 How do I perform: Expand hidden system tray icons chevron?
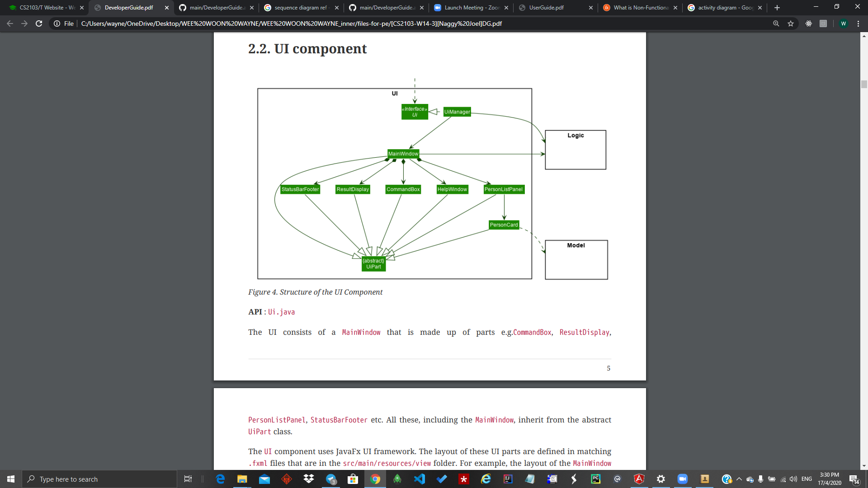click(x=739, y=479)
